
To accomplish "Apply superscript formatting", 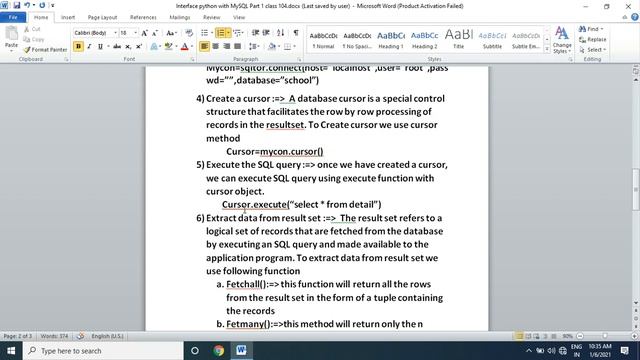I will [139, 46].
